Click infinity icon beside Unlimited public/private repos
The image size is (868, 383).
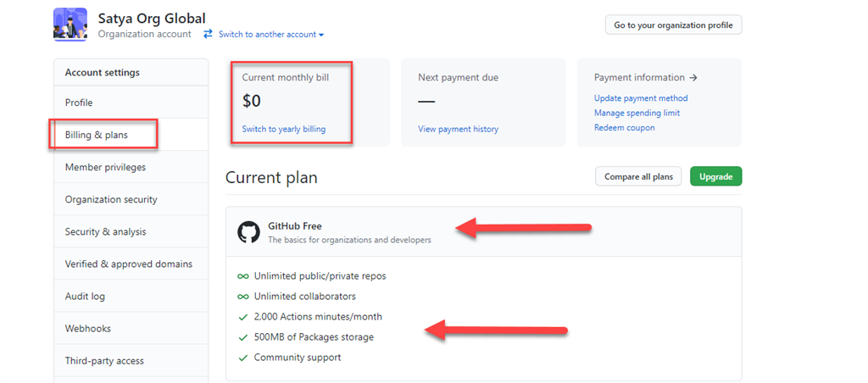[242, 276]
